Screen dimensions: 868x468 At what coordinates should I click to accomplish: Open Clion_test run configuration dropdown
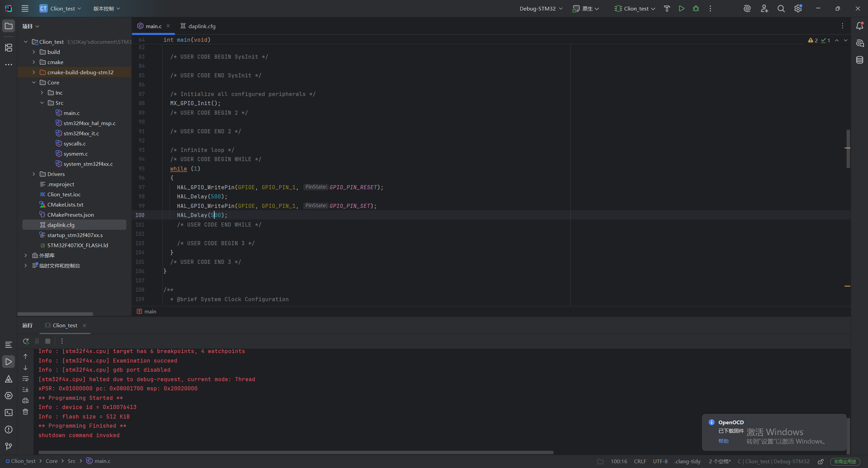[x=635, y=8]
